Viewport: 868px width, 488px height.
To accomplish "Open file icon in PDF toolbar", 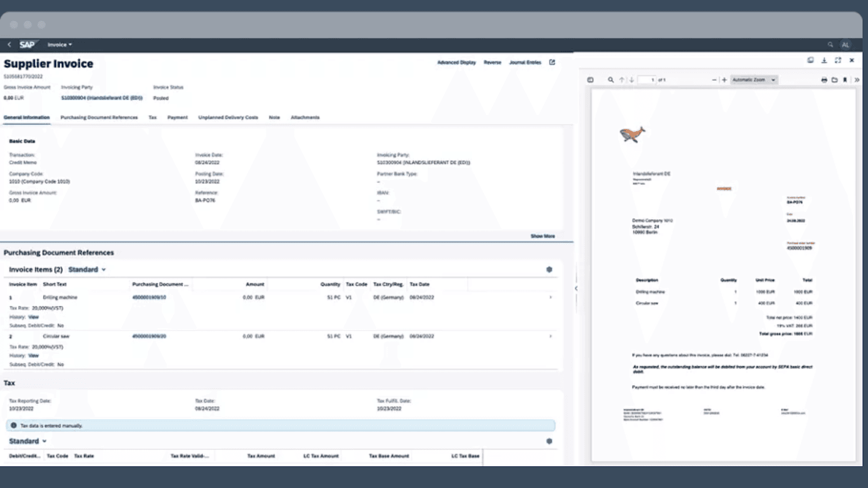I will [x=834, y=80].
